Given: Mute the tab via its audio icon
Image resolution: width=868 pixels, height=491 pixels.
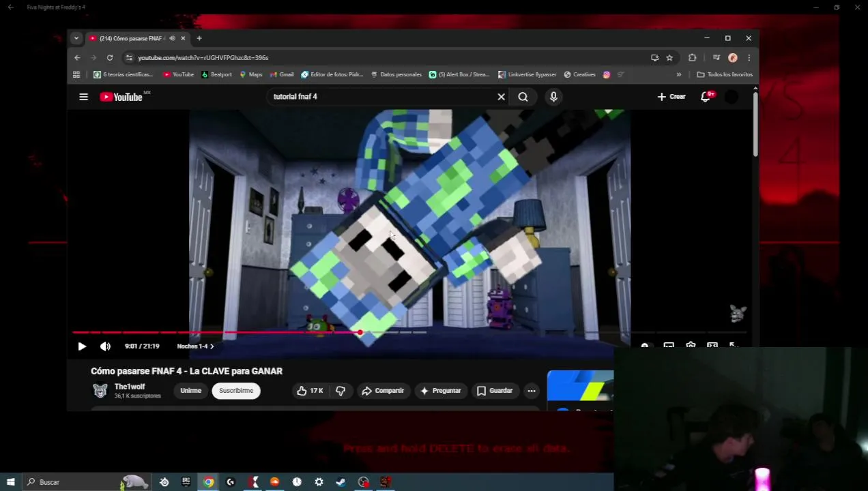Looking at the screenshot, I should pyautogui.click(x=172, y=38).
